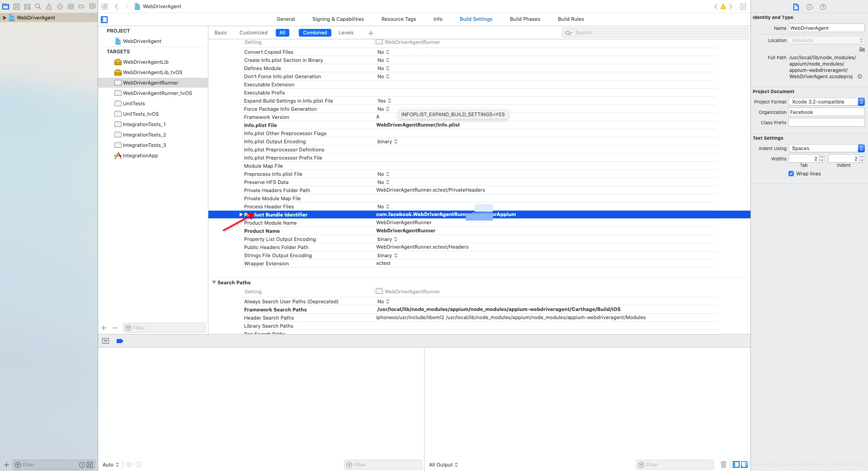Hide the debug area toggle
Screen dimensions: 868x471
(105, 341)
